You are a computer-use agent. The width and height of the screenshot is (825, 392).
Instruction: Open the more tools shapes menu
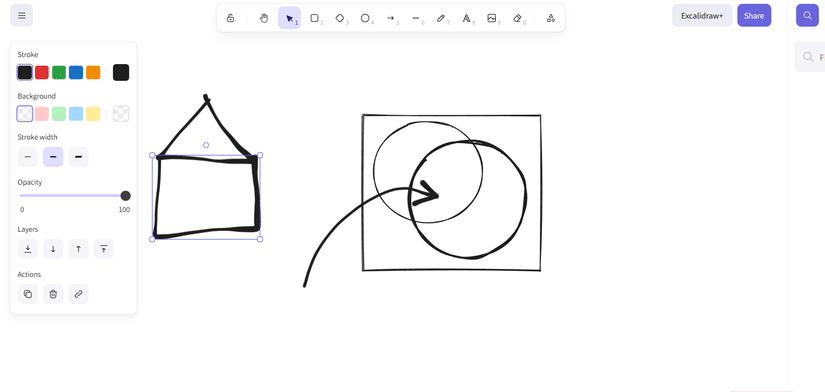tap(551, 18)
